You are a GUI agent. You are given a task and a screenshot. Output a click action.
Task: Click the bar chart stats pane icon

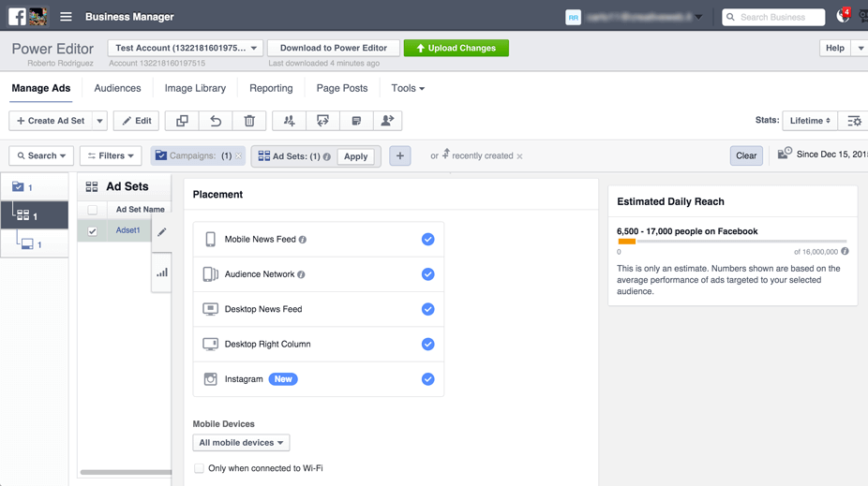pos(161,272)
